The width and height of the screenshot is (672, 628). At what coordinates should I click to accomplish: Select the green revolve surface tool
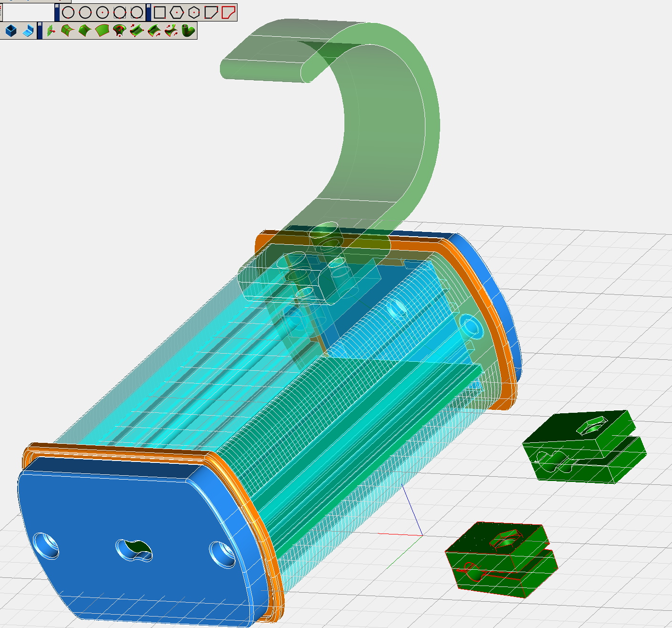click(x=119, y=31)
